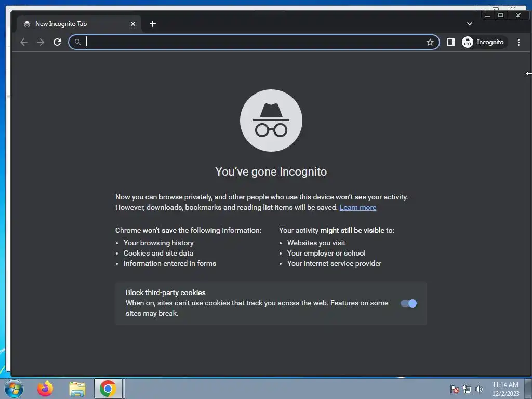
Task: Click 'Your employer or school' text
Action: click(x=326, y=253)
